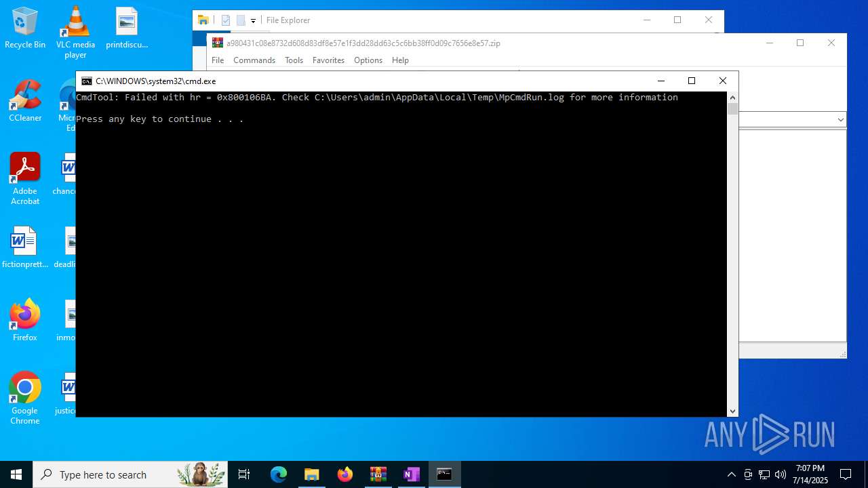Click the taskbar search box
Image resolution: width=868 pixels, height=488 pixels.
click(130, 474)
